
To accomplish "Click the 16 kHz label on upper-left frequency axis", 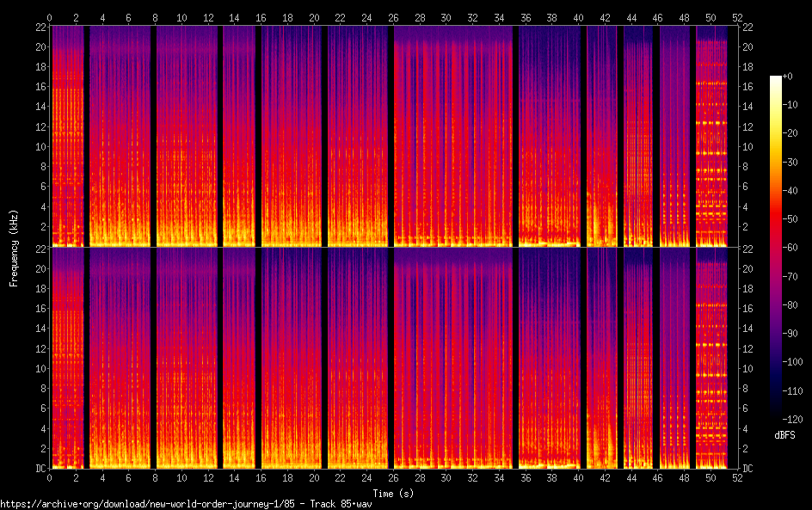I will pos(39,86).
